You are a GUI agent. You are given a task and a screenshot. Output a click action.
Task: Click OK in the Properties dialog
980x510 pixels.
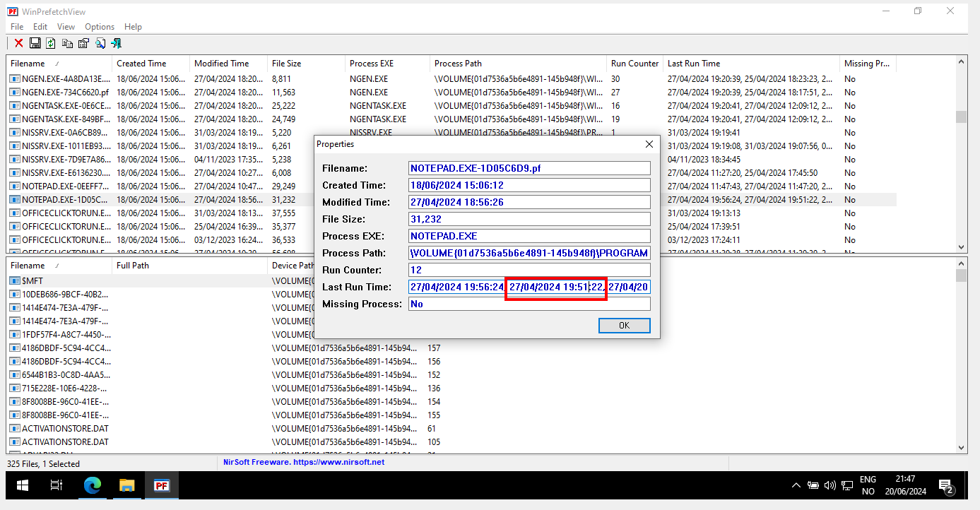click(624, 326)
